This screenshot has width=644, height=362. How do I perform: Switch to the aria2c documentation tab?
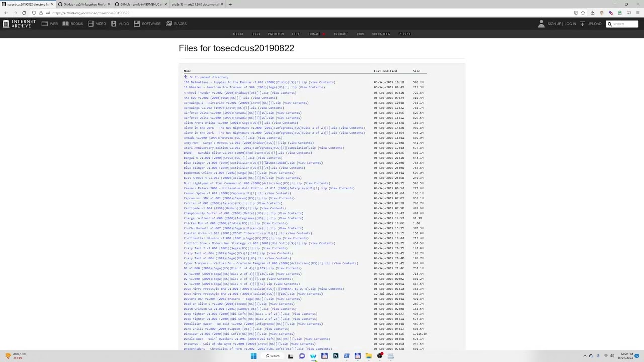[x=196, y=4]
